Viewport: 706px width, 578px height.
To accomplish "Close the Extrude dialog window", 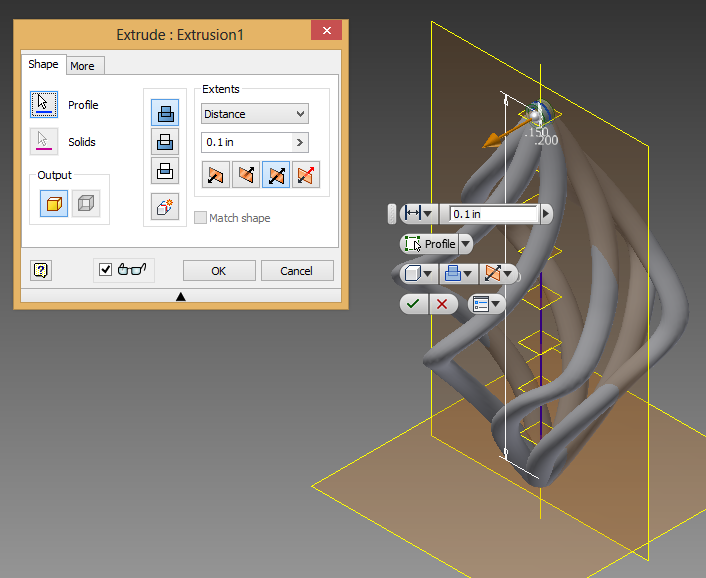I will click(326, 31).
